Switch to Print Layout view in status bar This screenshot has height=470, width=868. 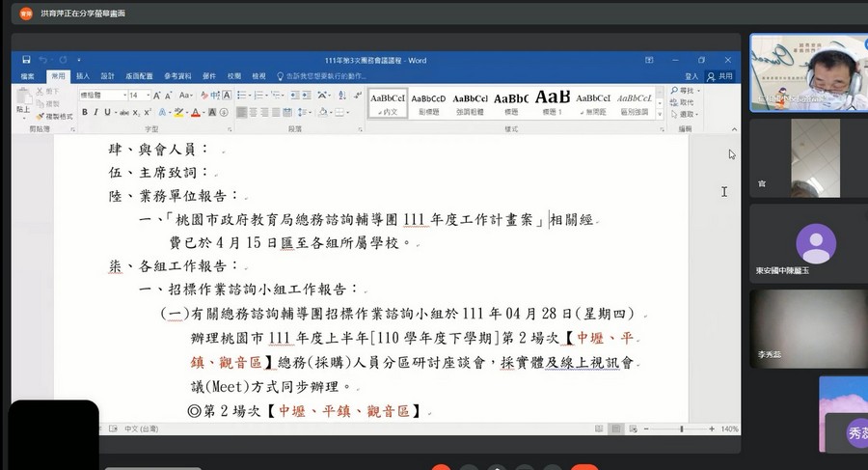point(615,429)
